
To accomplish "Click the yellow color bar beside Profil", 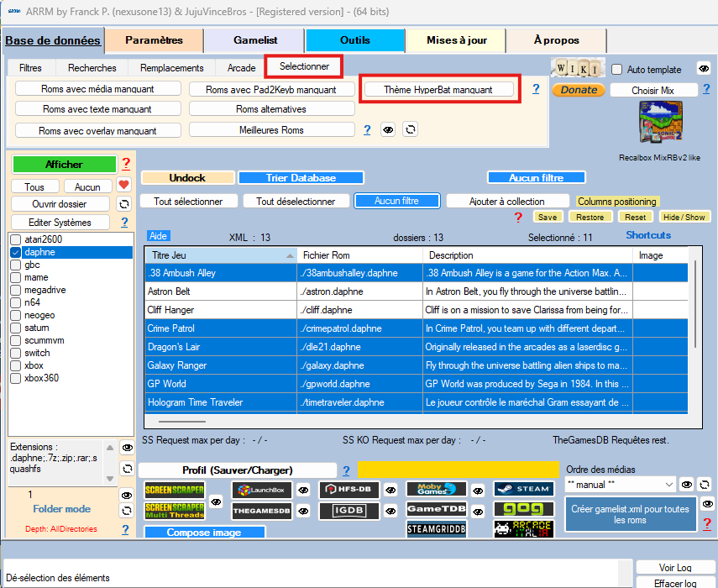I will point(458,470).
